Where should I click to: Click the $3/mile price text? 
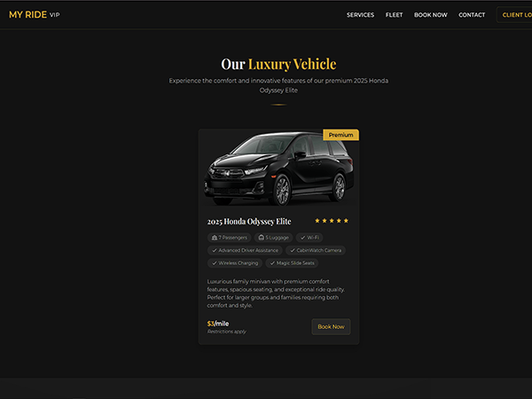coord(218,324)
